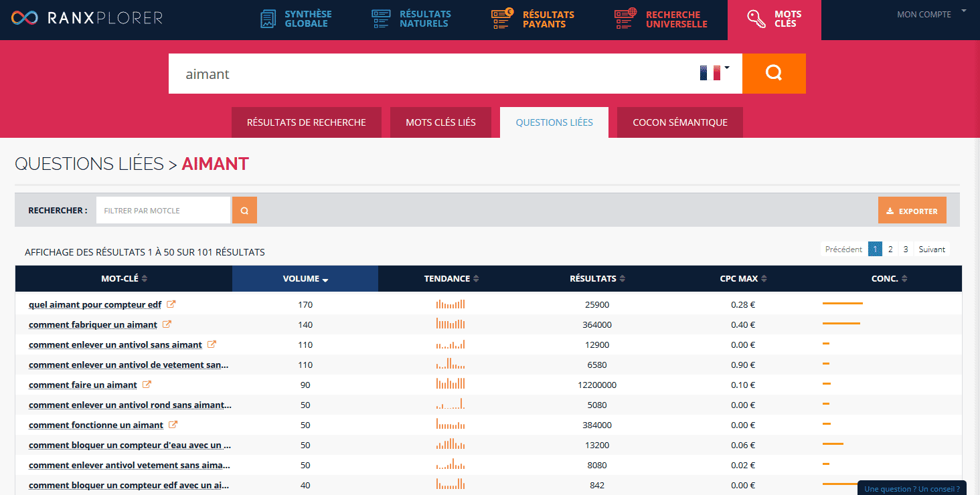Viewport: 980px width, 495px height.
Task: Click the 'Filtrer par motcle' input field
Action: 163,210
